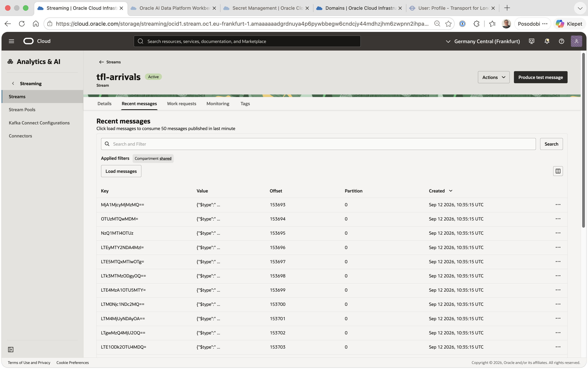The image size is (588, 369).
Task: Open the help question mark icon
Action: pyautogui.click(x=561, y=41)
